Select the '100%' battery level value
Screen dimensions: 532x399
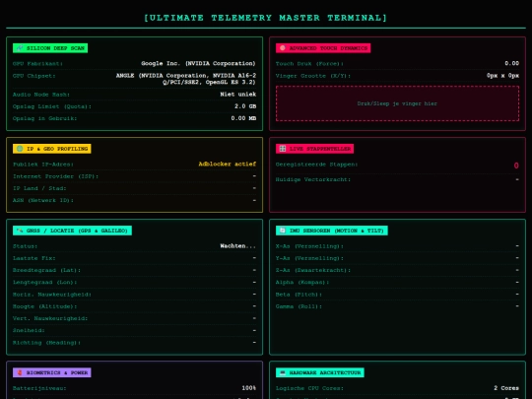(x=249, y=388)
